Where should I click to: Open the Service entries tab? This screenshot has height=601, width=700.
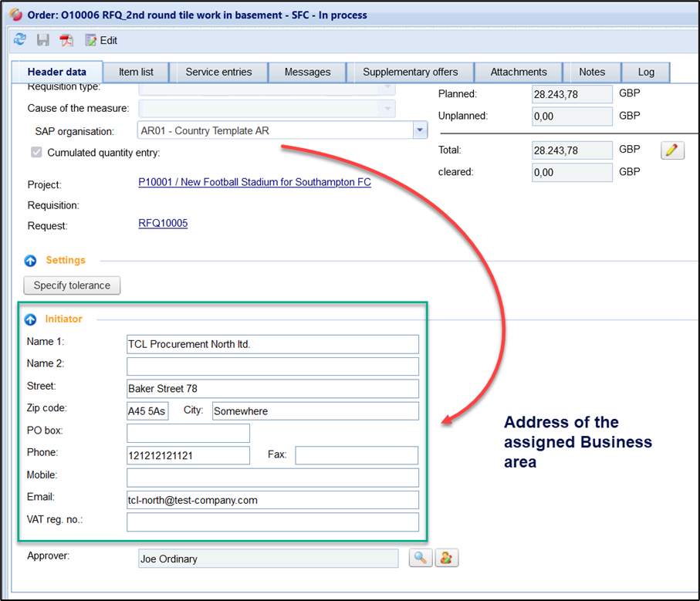pyautogui.click(x=218, y=72)
